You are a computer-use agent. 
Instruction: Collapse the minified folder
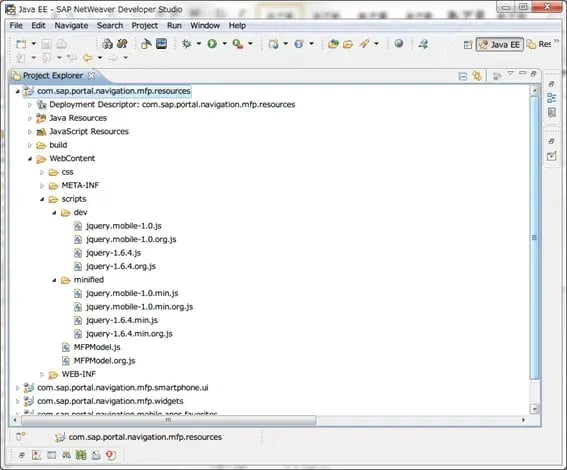54,280
